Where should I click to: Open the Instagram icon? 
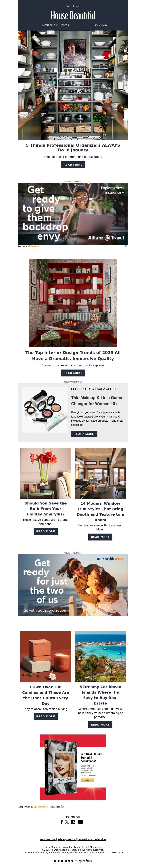73,822
